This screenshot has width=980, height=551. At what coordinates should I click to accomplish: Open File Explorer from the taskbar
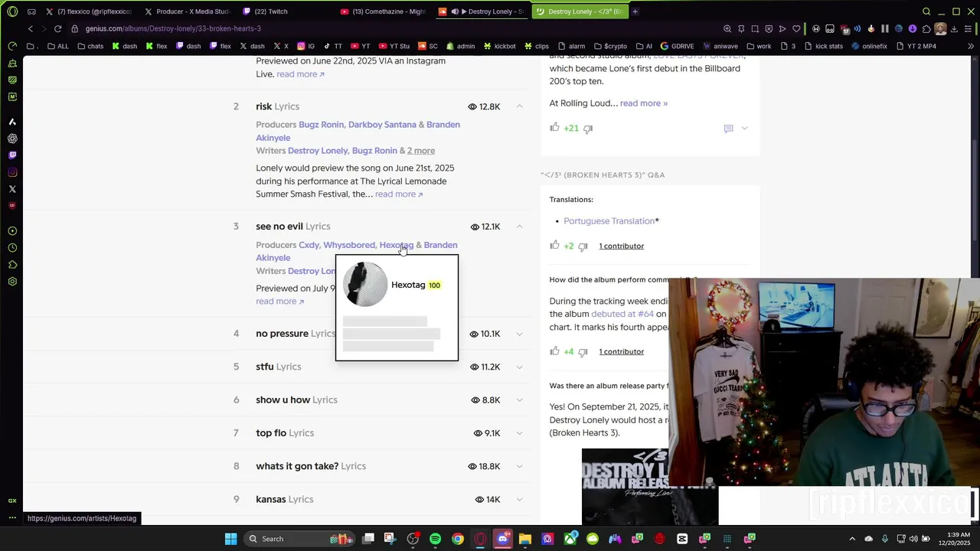click(525, 539)
